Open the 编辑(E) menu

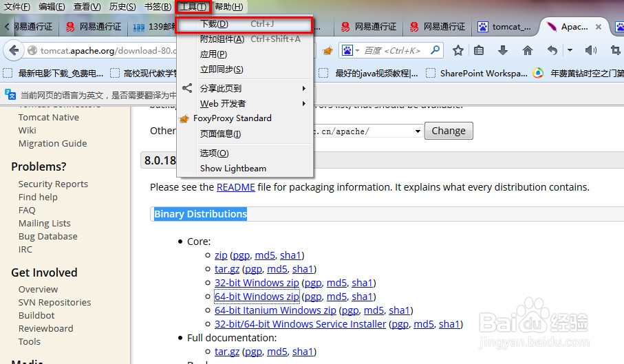[52, 7]
